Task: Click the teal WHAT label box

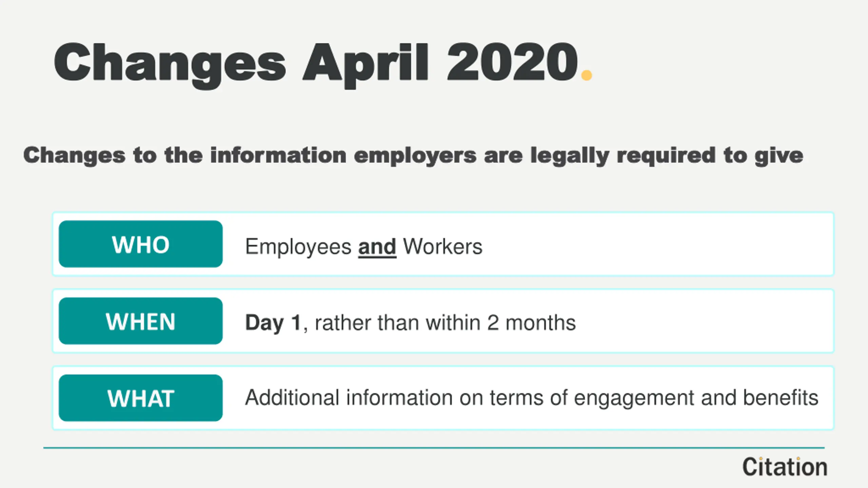Action: [141, 398]
